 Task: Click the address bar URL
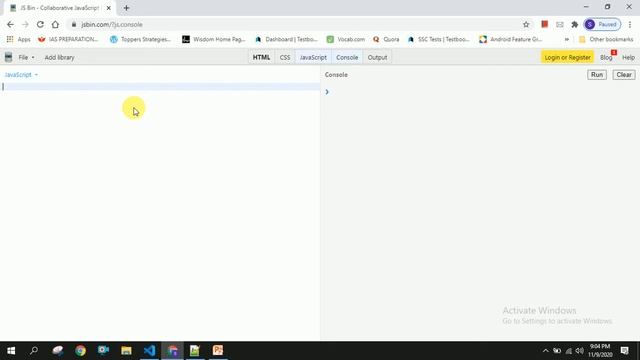point(112,24)
